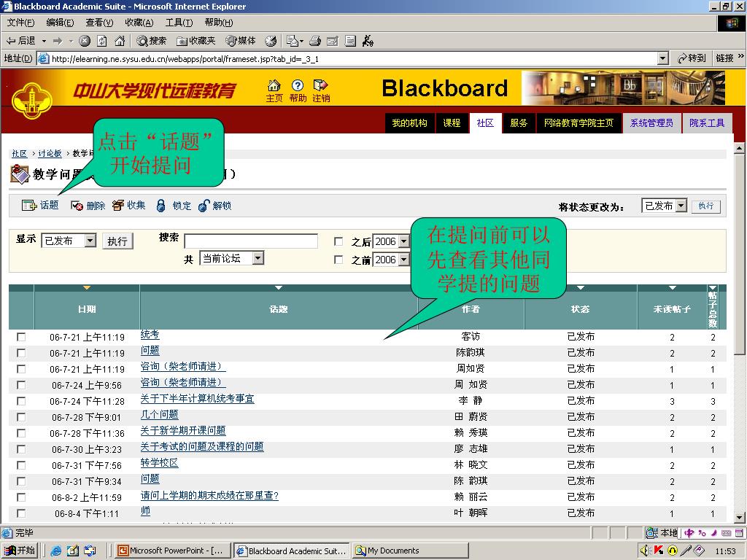747x560 pixels.
Task: Click the 收集 collect action
Action: tap(128, 205)
